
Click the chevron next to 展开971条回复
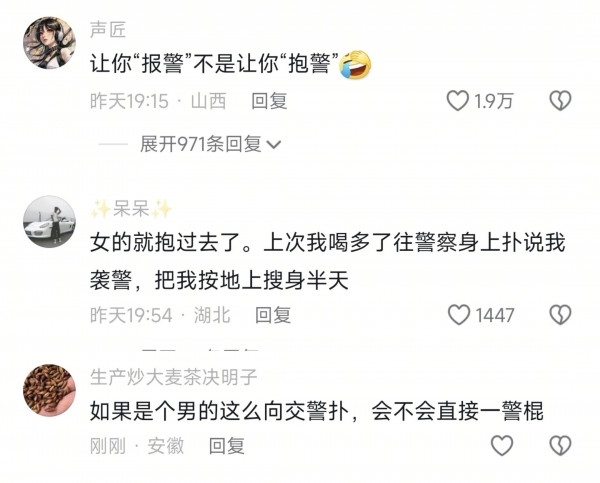274,145
